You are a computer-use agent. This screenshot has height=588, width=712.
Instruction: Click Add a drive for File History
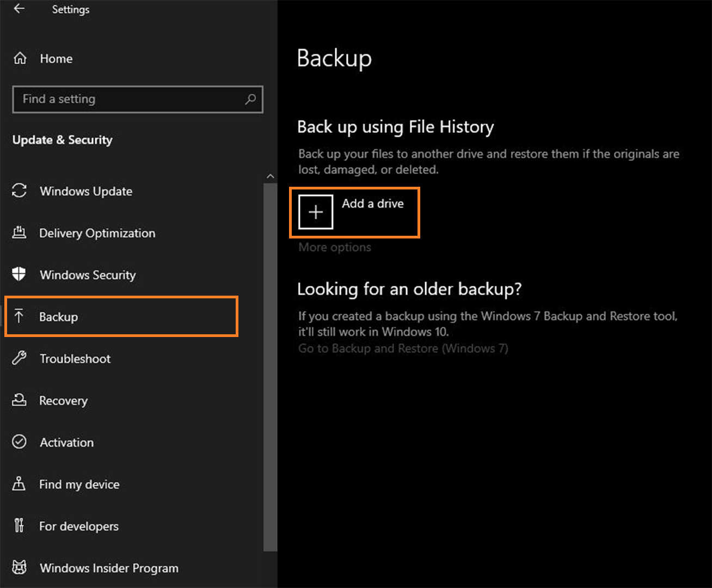(354, 212)
